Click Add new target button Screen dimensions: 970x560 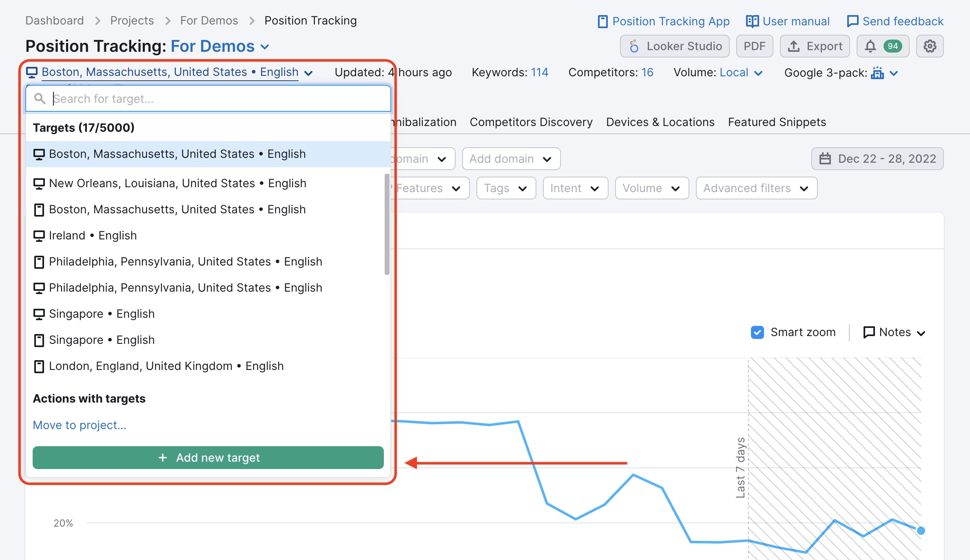(208, 458)
